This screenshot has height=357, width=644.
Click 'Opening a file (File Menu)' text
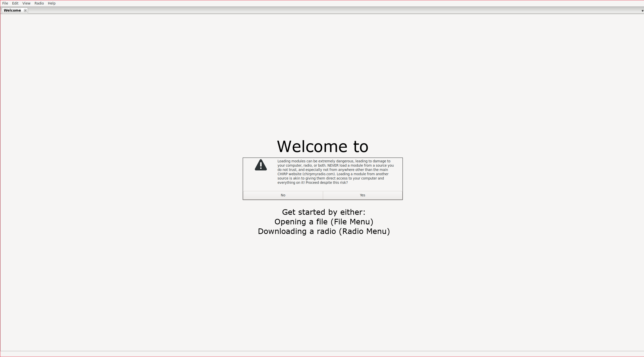[324, 222]
